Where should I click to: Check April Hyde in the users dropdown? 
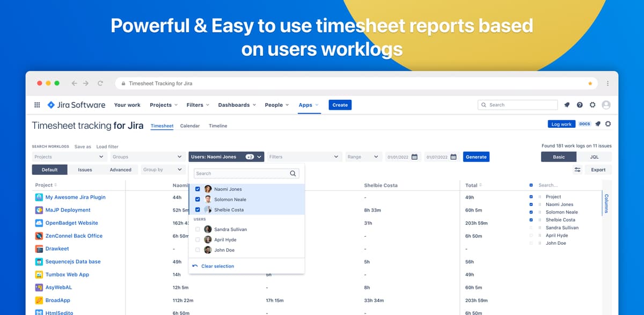[x=197, y=240]
